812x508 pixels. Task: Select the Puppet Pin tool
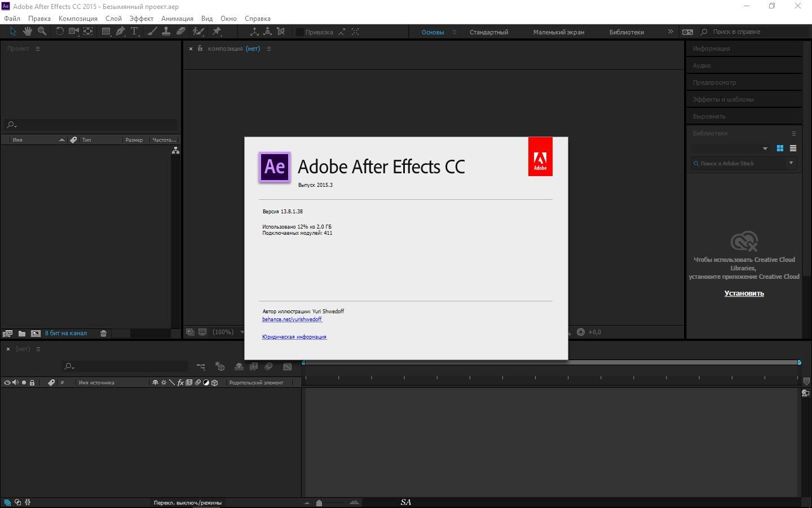point(217,32)
